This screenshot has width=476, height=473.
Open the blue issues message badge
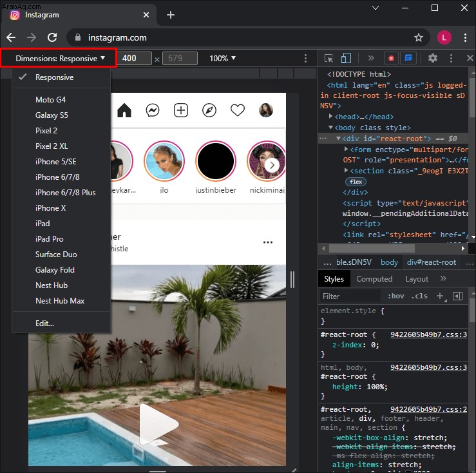(408, 58)
